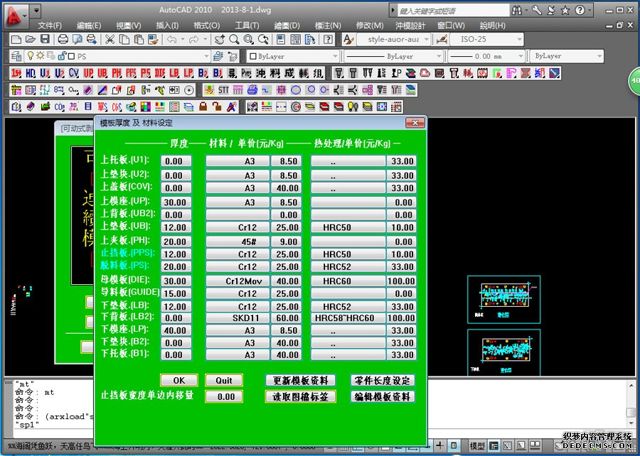Click the Cr12Mov material button for DIE
This screenshot has width=640, height=456.
(x=238, y=281)
